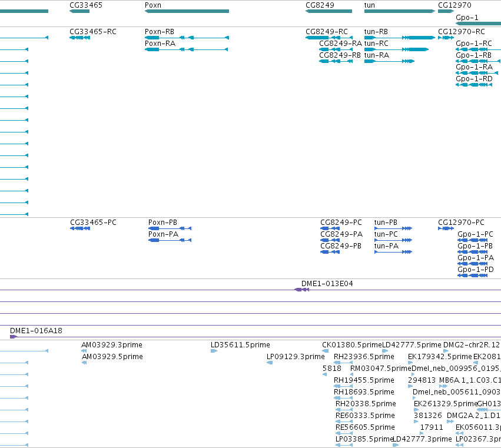501x448 pixels.
Task: Select protein label CG8249-PC
Action: (x=341, y=223)
